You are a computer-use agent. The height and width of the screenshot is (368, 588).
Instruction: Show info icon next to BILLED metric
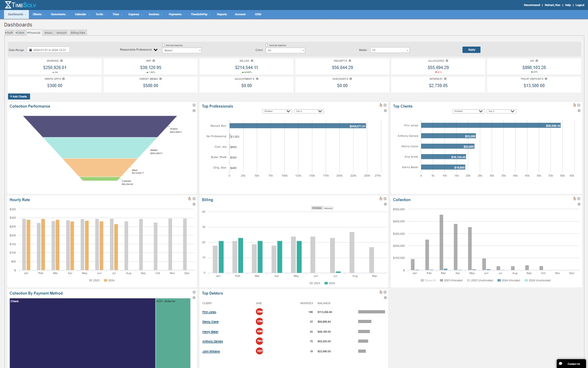pyautogui.click(x=252, y=61)
